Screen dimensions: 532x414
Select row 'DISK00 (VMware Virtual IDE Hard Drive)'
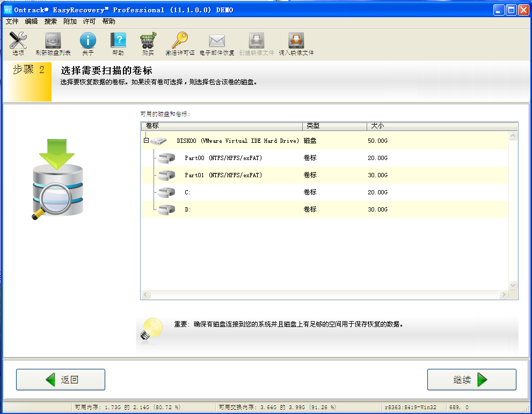325,141
